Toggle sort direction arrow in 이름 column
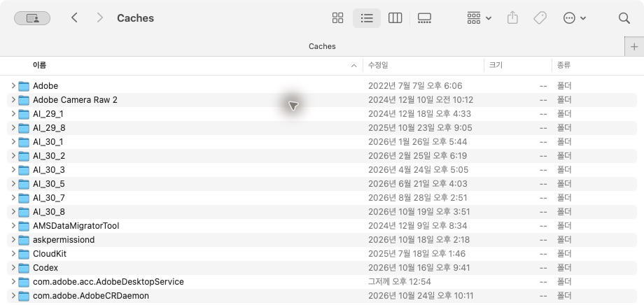 (x=354, y=66)
